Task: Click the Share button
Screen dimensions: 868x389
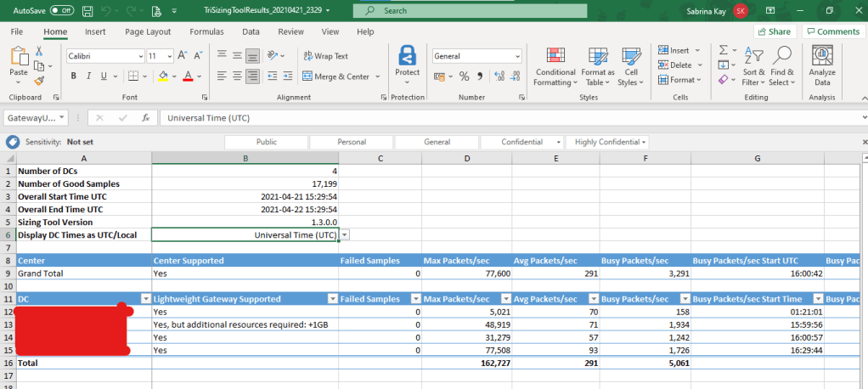Action: point(773,31)
